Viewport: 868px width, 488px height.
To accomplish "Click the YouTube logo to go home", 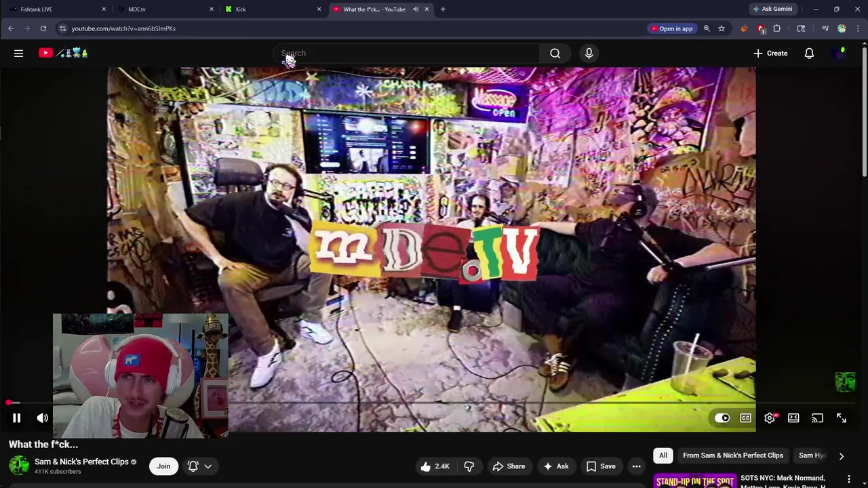I will (x=63, y=53).
